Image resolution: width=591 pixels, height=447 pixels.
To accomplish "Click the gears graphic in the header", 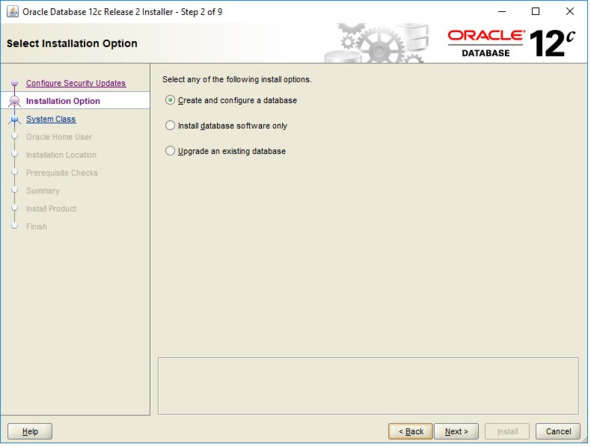I will tap(377, 43).
